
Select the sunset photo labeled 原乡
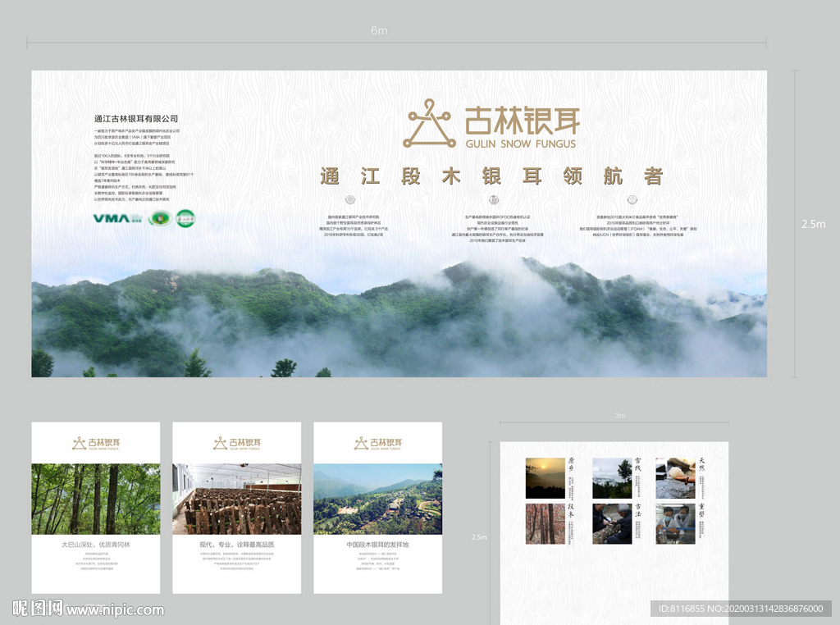[x=546, y=478]
